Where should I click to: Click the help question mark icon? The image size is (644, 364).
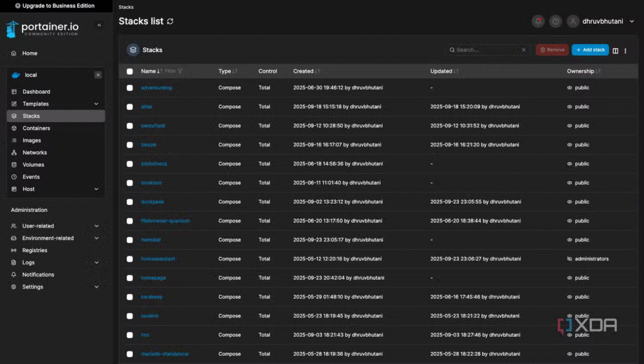pos(555,21)
